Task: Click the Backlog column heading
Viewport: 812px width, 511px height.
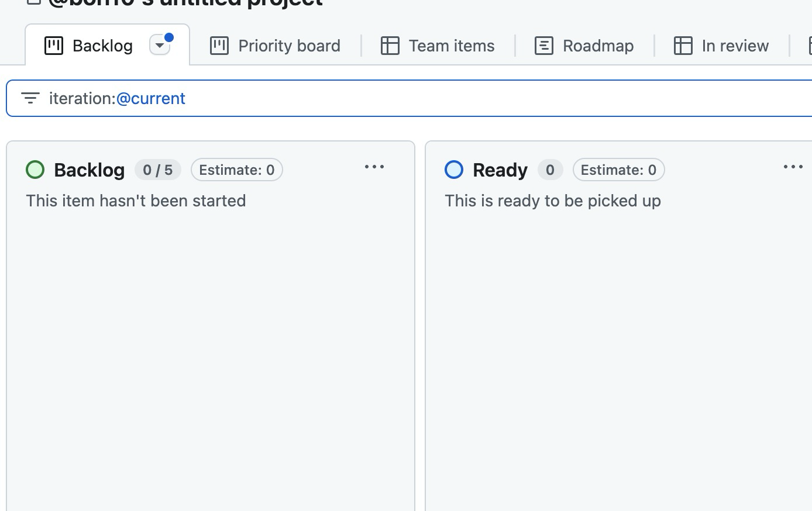Action: click(x=90, y=170)
